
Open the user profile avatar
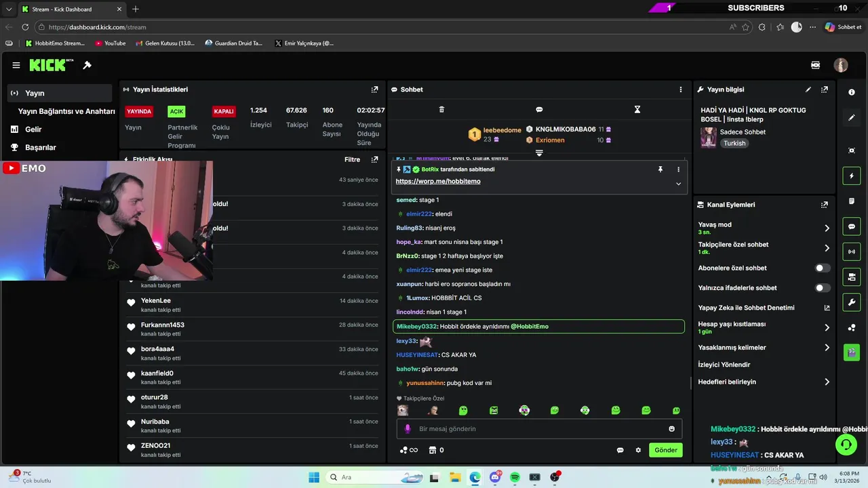pos(841,65)
